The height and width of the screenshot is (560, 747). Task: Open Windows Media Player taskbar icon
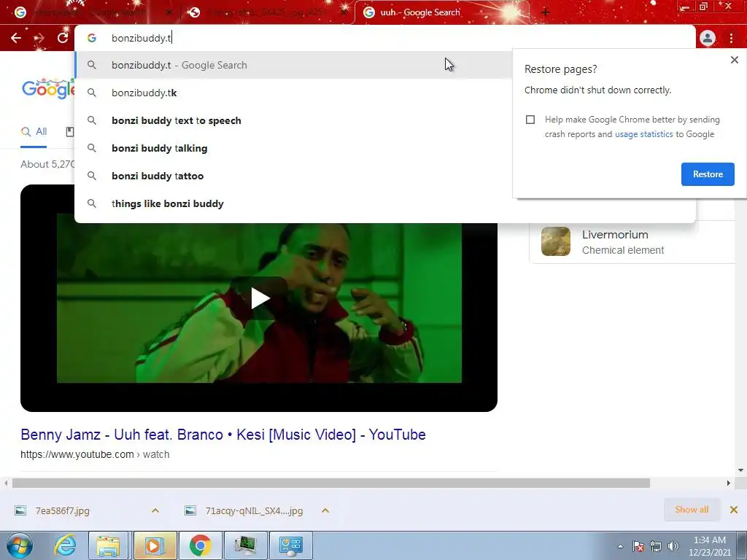coord(155,545)
